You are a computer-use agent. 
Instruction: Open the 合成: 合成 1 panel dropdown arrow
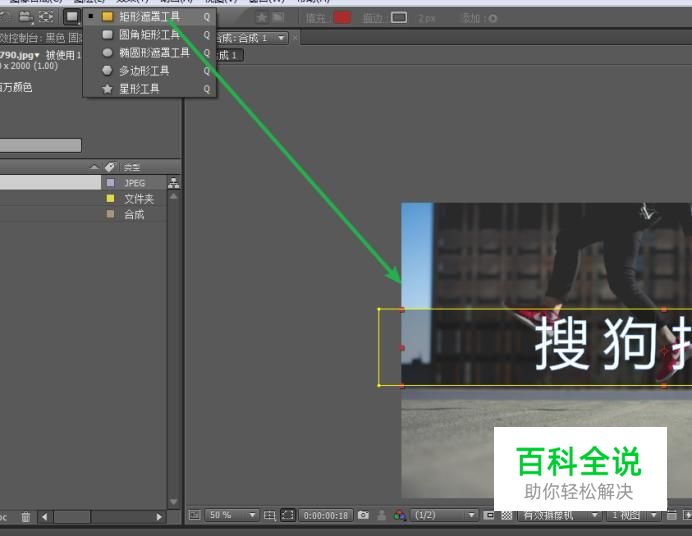click(281, 38)
